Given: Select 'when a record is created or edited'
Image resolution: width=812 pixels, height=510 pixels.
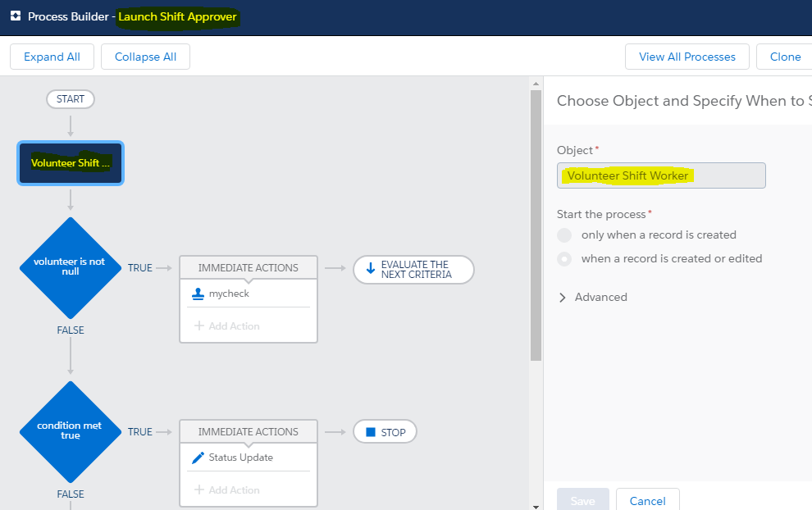Looking at the screenshot, I should point(564,259).
